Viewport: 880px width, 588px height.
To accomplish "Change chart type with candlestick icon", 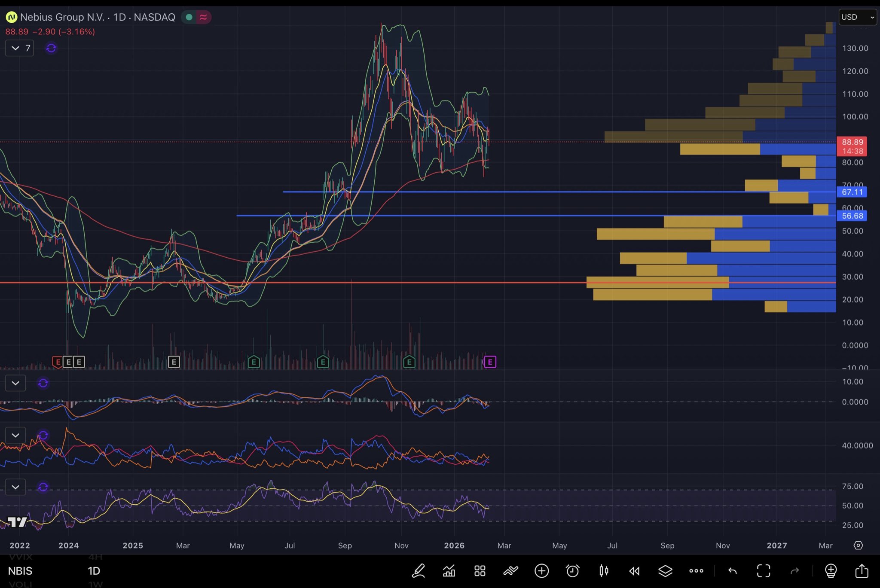I will point(604,571).
